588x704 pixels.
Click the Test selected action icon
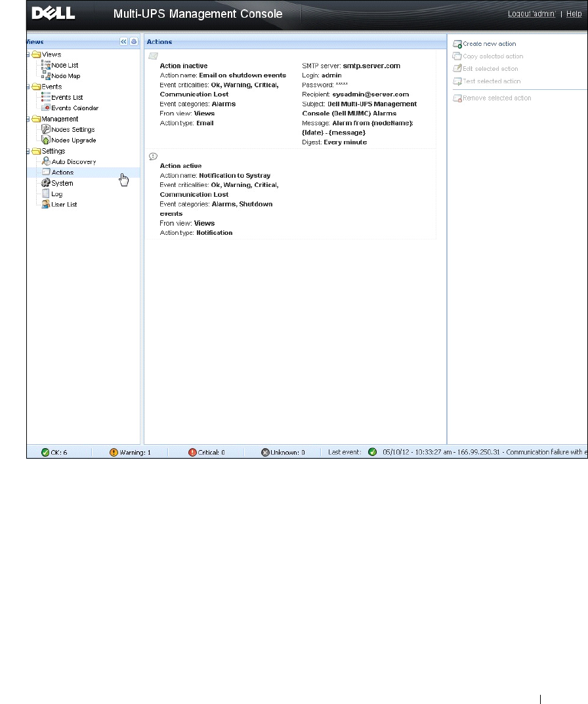[x=457, y=81]
